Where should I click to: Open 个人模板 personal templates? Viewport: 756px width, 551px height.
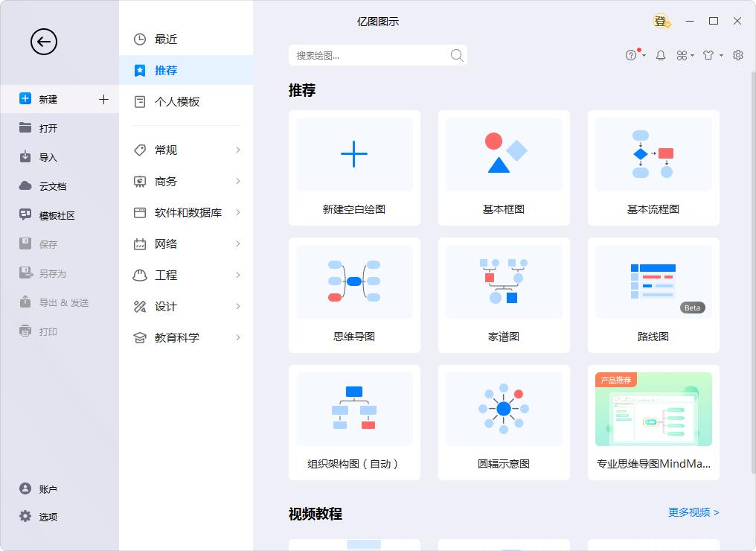tap(186, 102)
